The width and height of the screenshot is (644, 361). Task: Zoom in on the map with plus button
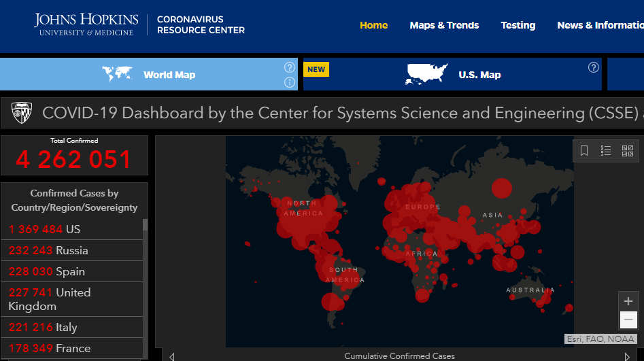click(628, 301)
